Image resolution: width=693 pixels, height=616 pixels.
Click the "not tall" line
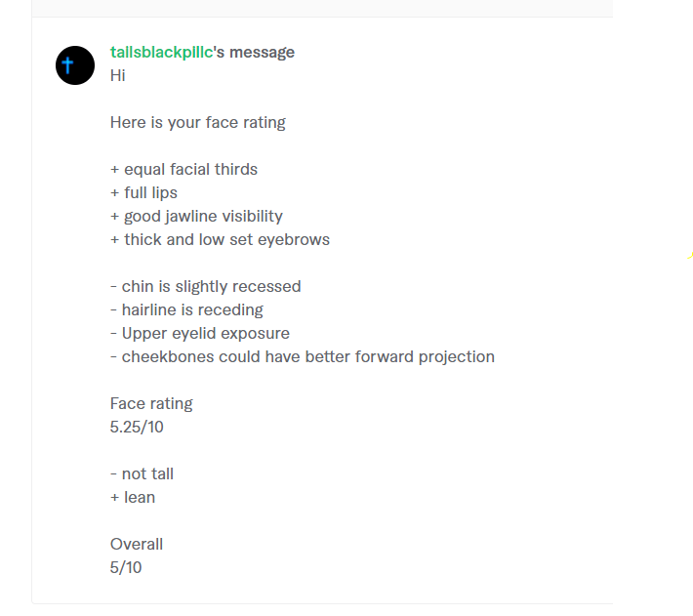click(142, 473)
